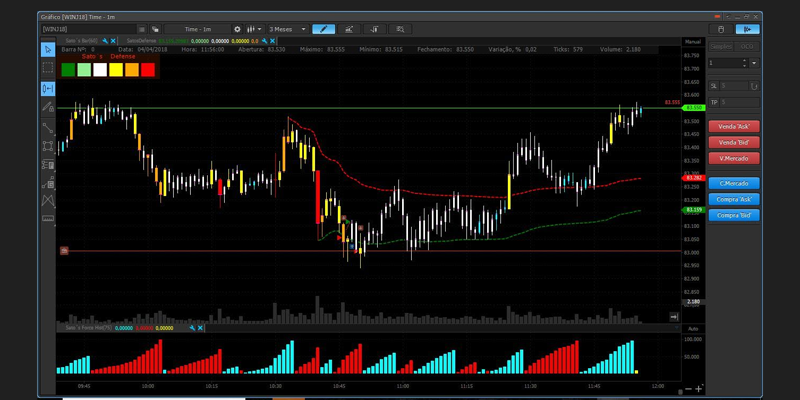The image size is (800, 400).
Task: Open SatoDefense indicator wrench settings
Action: [x=264, y=40]
